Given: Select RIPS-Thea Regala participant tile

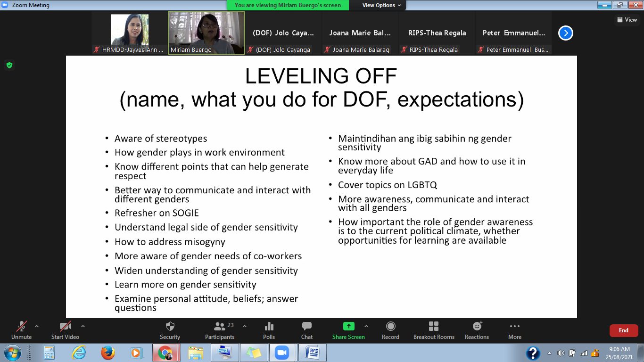Looking at the screenshot, I should (x=437, y=33).
